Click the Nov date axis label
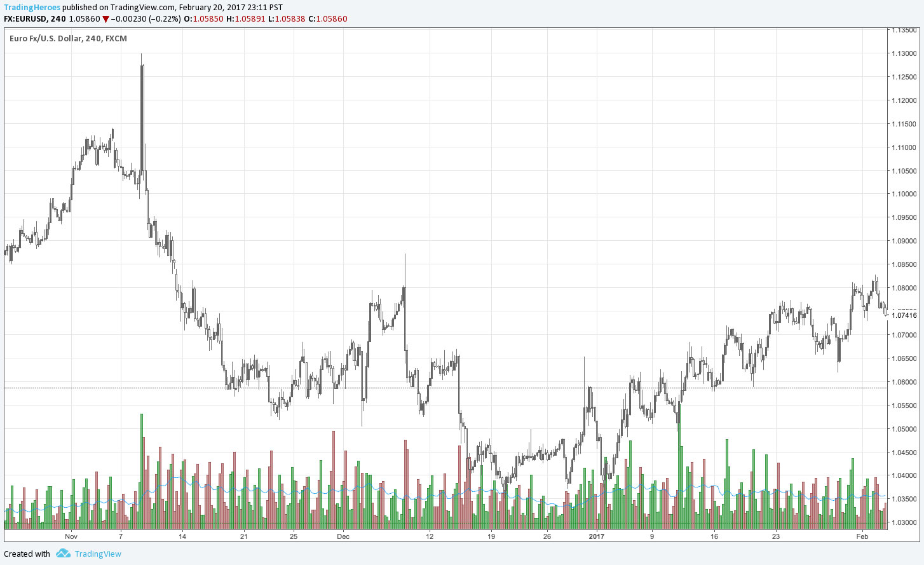The image size is (924, 565). pos(71,536)
